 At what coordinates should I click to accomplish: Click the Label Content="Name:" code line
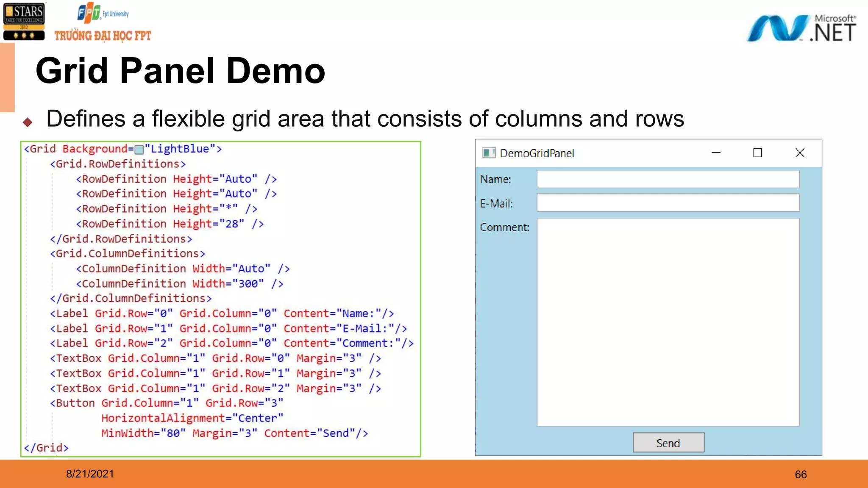point(222,313)
